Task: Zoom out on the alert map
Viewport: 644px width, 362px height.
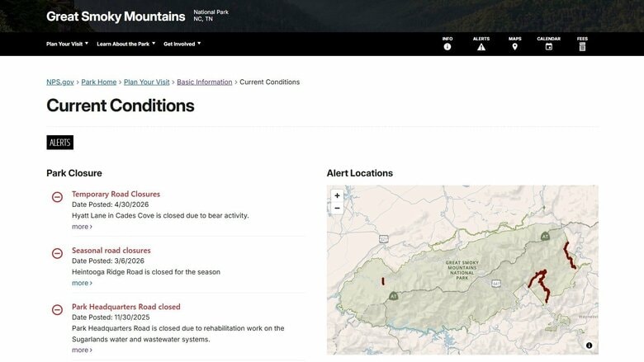Action: [x=337, y=209]
